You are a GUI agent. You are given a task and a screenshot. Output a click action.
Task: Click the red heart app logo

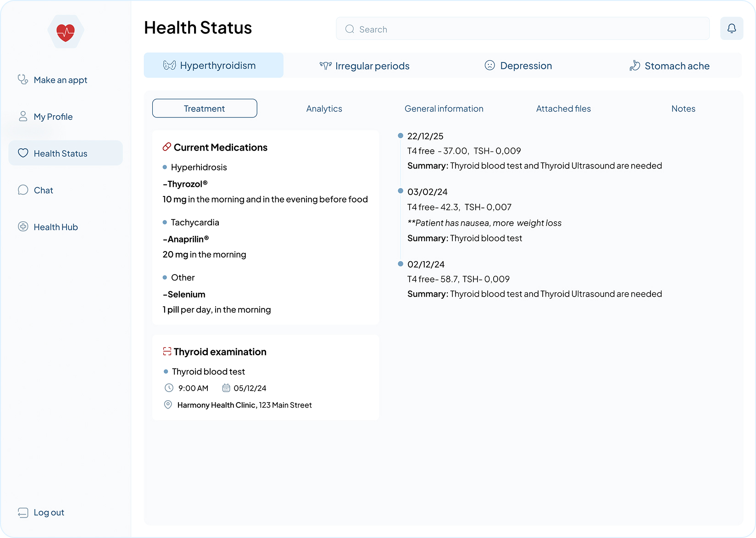[x=66, y=32]
